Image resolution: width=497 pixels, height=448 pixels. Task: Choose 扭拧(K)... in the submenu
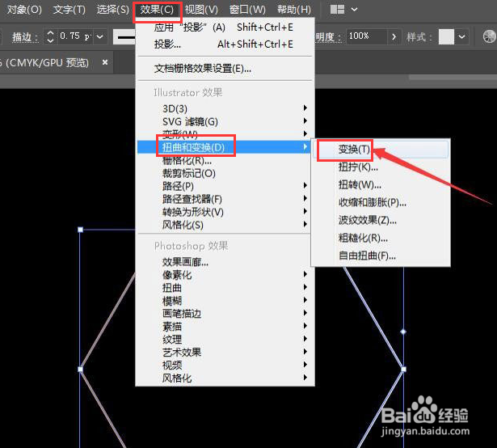381,167
